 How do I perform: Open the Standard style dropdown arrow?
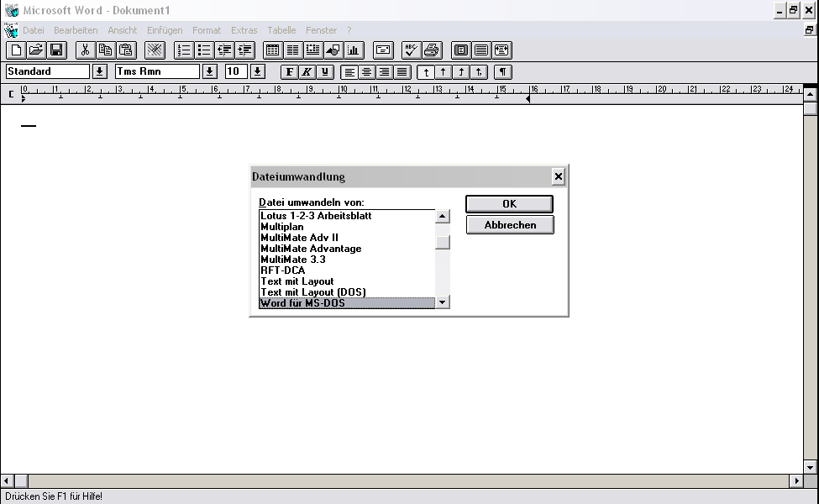tap(100, 72)
